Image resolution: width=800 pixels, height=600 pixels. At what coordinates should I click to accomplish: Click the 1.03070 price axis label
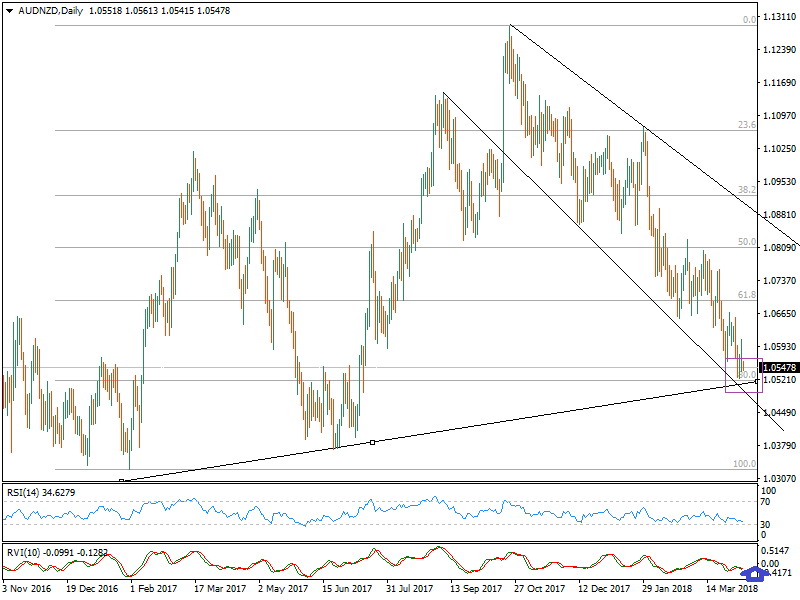point(779,479)
